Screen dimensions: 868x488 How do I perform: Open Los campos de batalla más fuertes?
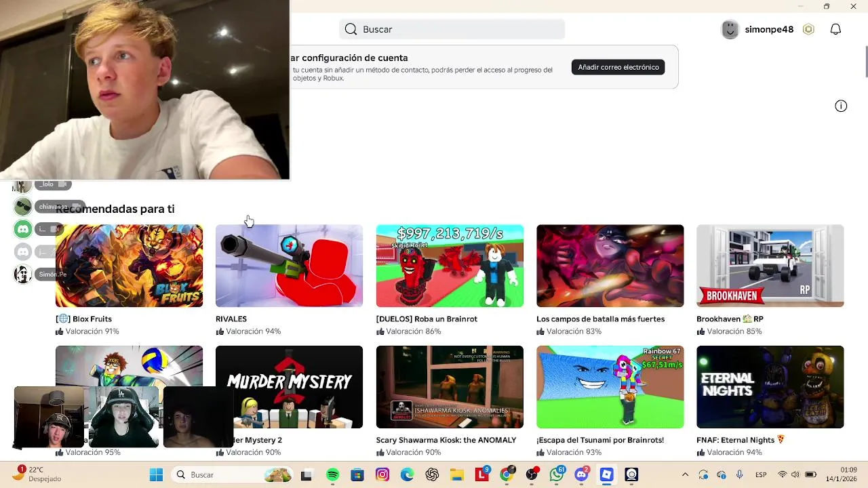point(600,319)
